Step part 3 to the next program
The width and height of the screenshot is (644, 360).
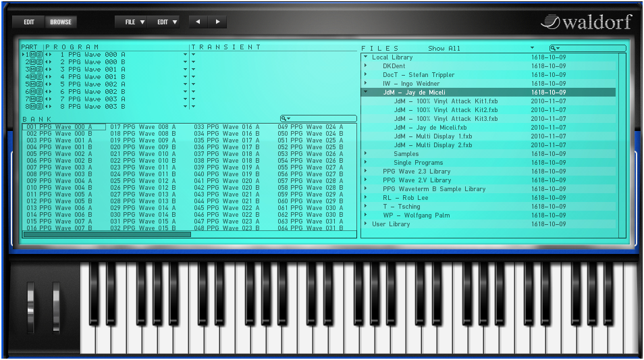coord(50,70)
